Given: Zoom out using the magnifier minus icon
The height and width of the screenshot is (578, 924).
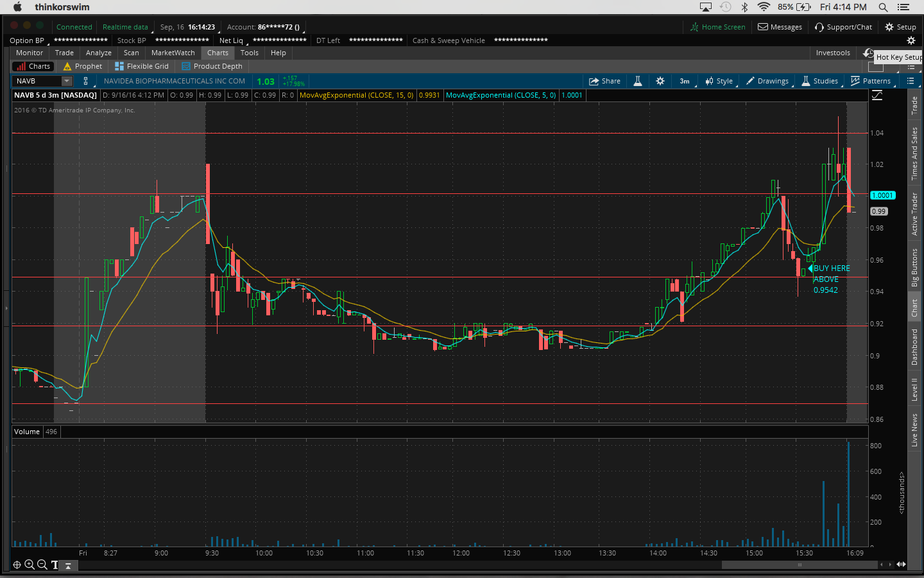Looking at the screenshot, I should 42,565.
